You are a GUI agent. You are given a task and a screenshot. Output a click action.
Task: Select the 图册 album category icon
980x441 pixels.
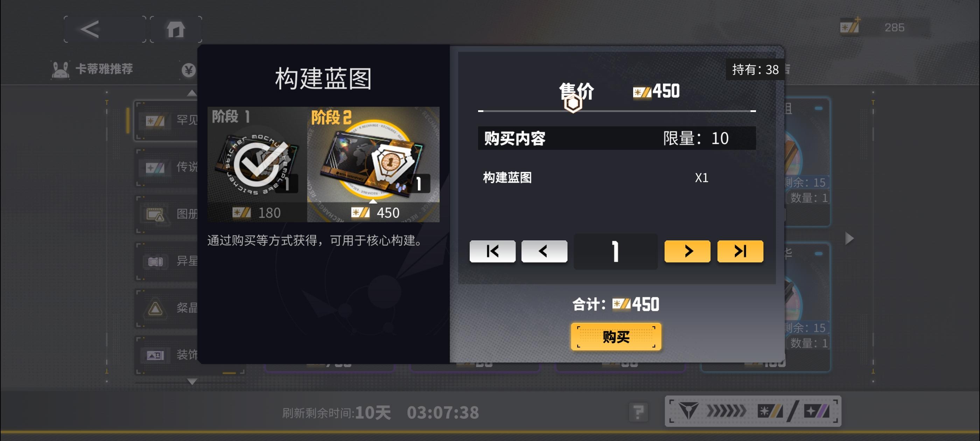pos(155,215)
